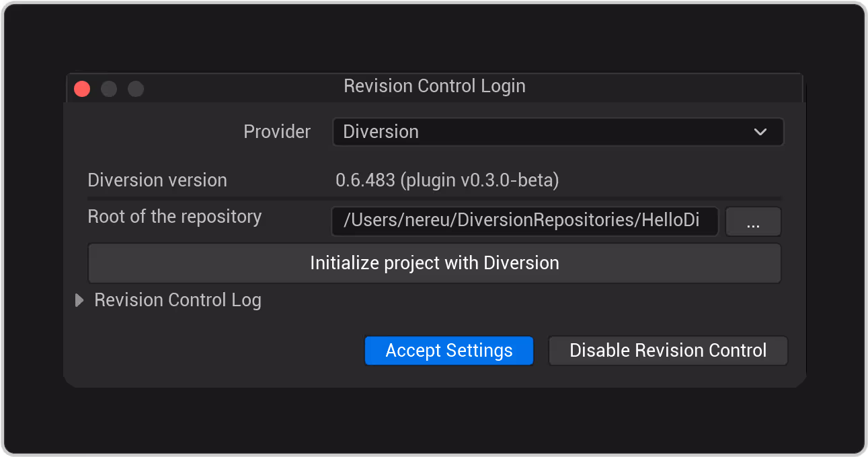Image resolution: width=868 pixels, height=457 pixels.
Task: Click Disable Revision Control button
Action: 668,351
